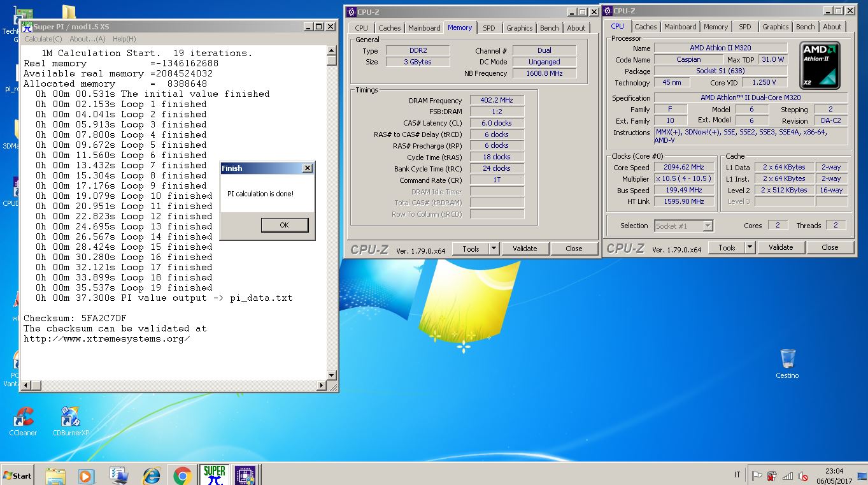Screen dimensions: 868x485
Task: Open the About...(A) menu in Super PI
Action: click(88, 39)
